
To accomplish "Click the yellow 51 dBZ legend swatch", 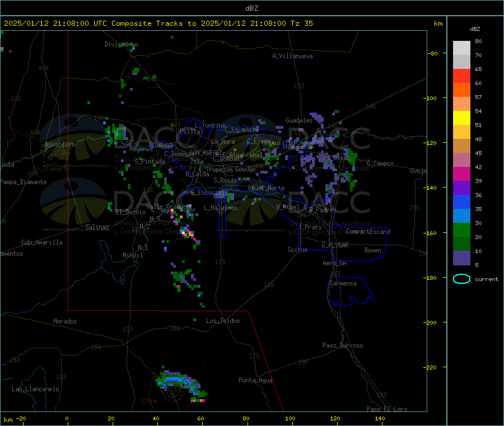I will tap(461, 118).
